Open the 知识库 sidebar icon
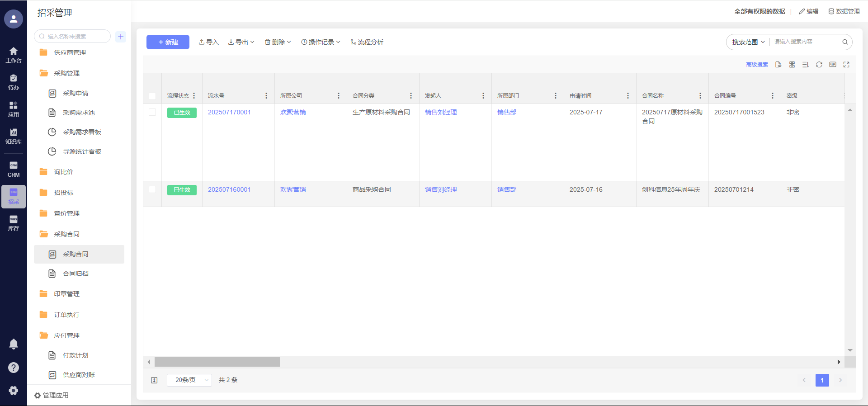The height and width of the screenshot is (406, 868). point(14,136)
